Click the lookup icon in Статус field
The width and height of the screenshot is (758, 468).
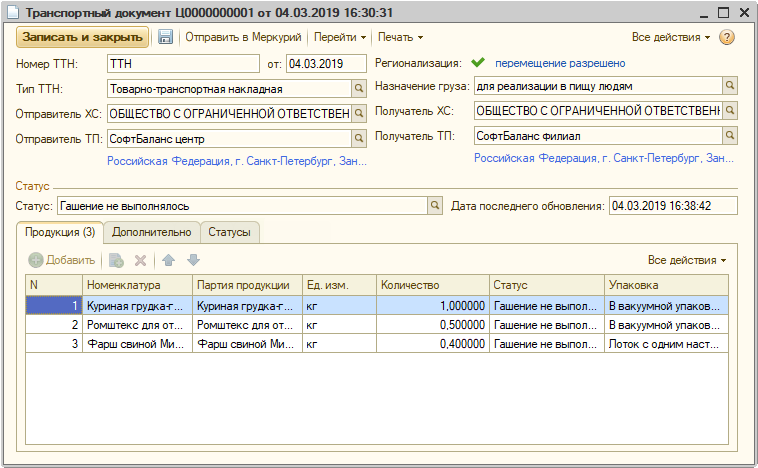point(435,206)
